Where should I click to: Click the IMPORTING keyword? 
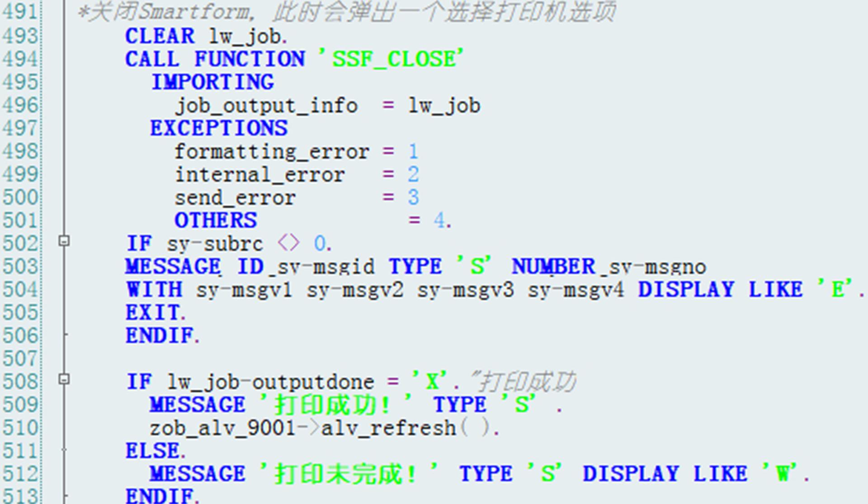coord(212,82)
